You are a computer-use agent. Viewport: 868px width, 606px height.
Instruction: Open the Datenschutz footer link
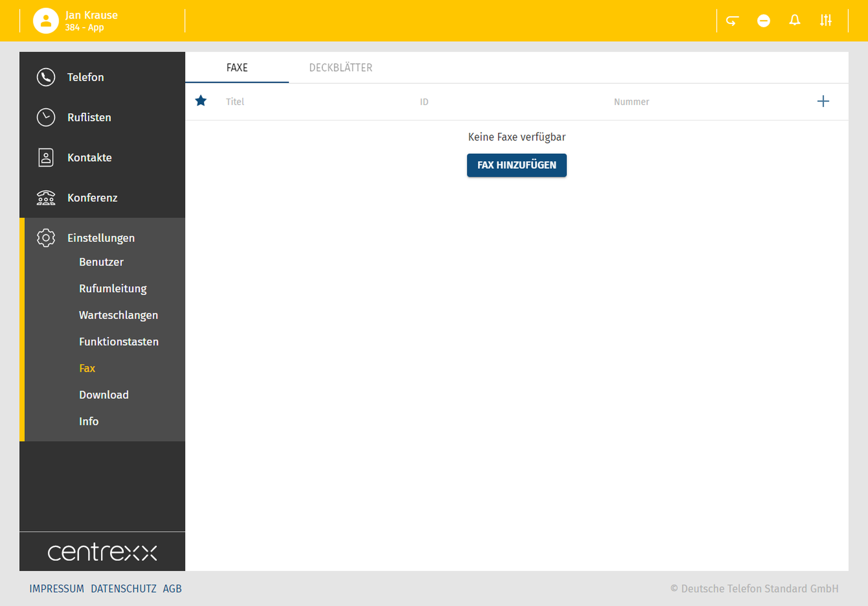[124, 589]
